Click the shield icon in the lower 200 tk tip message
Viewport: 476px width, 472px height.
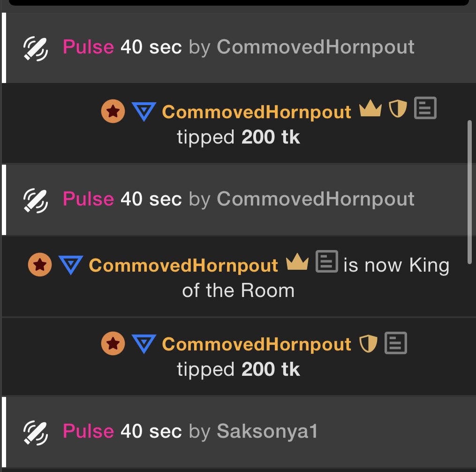pyautogui.click(x=368, y=344)
